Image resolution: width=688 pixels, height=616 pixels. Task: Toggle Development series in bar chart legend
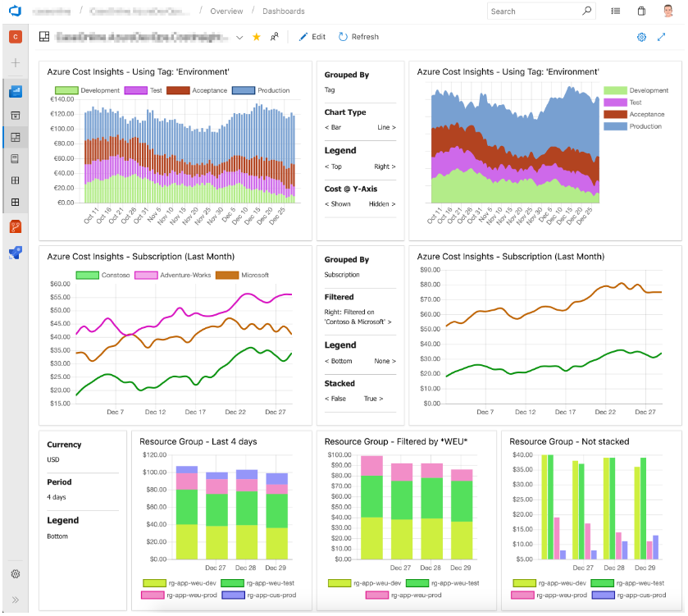point(87,90)
